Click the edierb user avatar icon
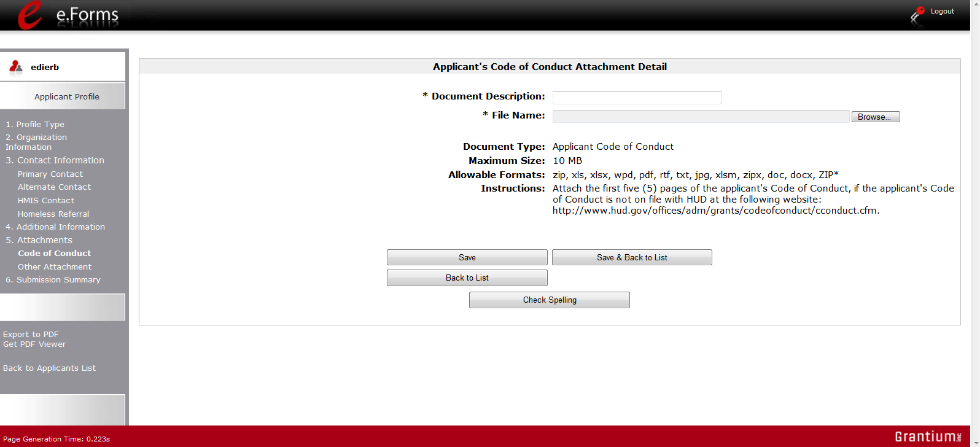Screen dimensions: 980x447 (16, 67)
